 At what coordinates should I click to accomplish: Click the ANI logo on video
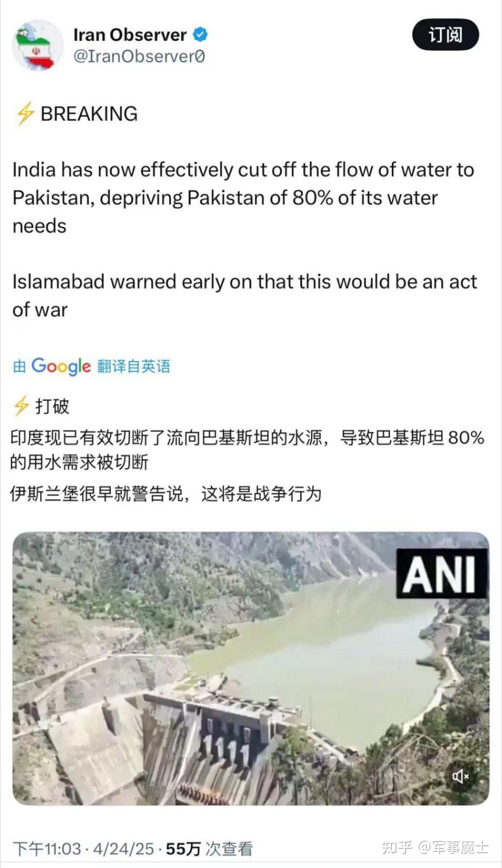441,573
